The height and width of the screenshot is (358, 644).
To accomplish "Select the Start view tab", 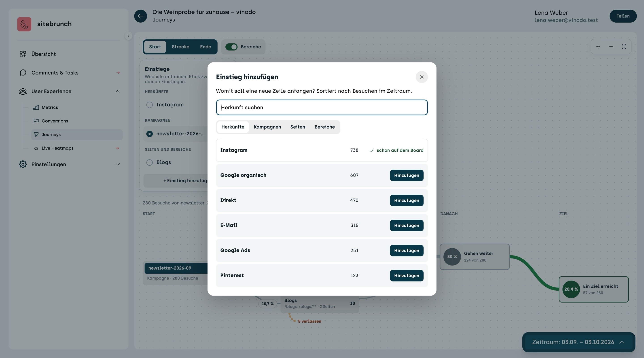I will coord(155,47).
